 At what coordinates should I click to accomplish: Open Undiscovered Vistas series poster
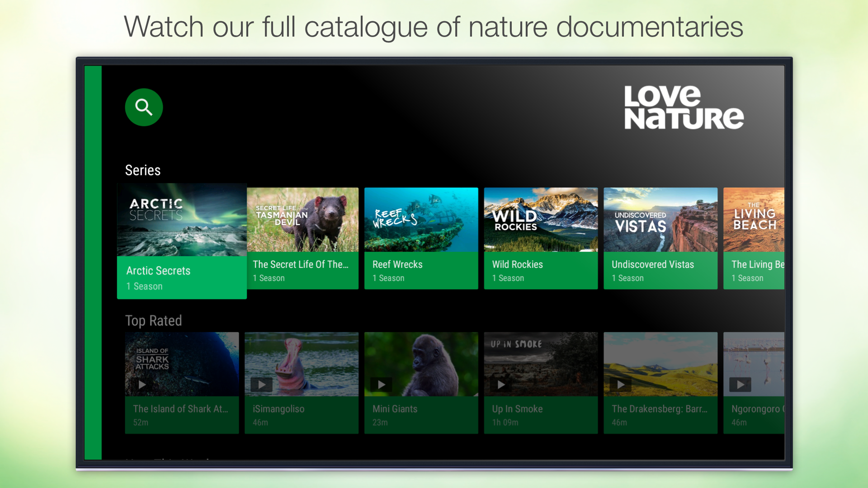[x=660, y=220]
